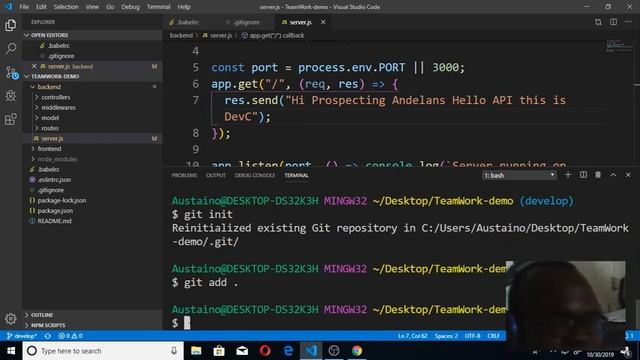Open the Go menu
The height and width of the screenshot is (360, 640).
pos(110,7)
